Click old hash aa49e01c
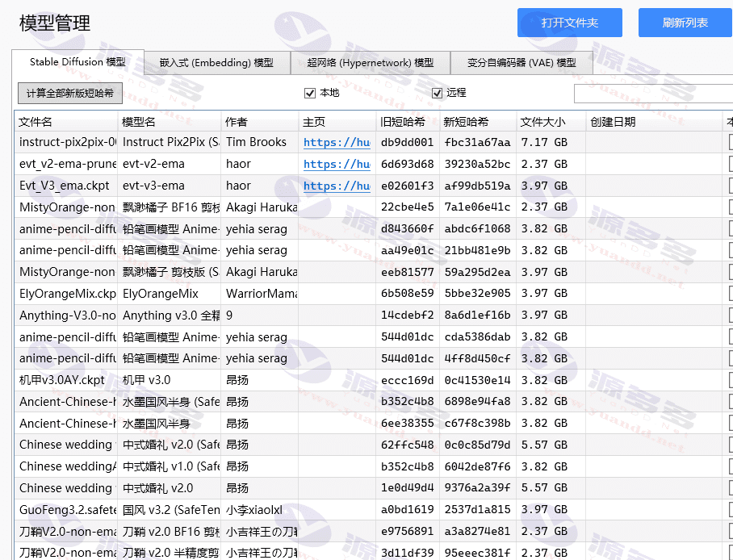This screenshot has height=560, width=733. click(408, 251)
